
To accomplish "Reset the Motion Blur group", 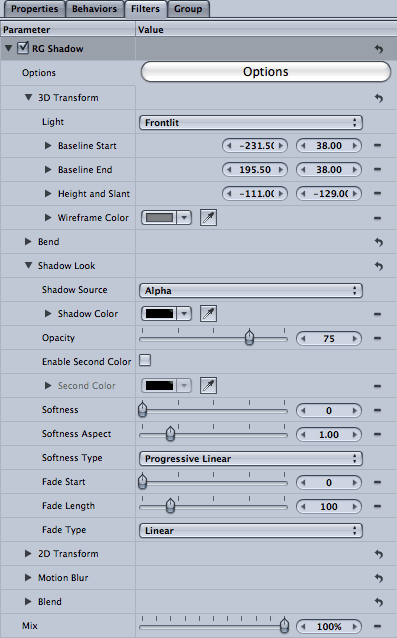I will (379, 578).
